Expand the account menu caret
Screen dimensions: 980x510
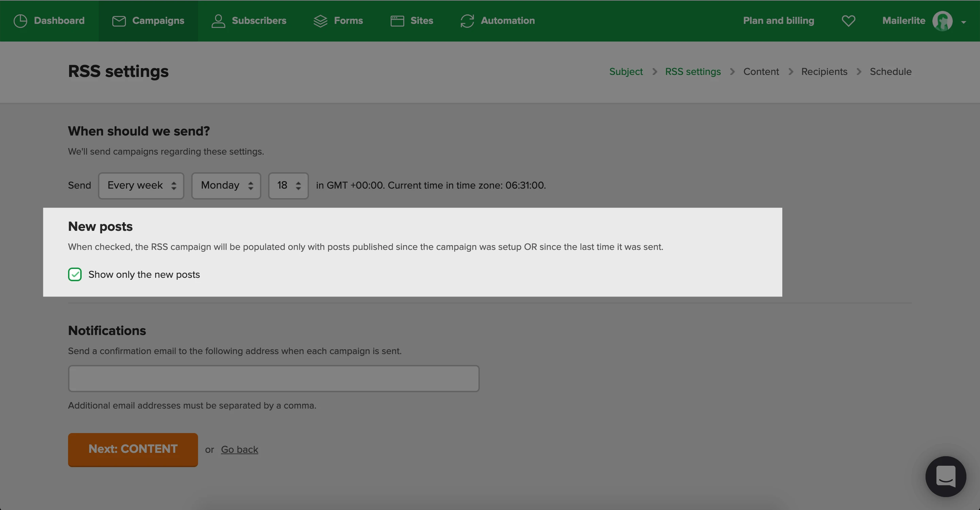tap(963, 22)
